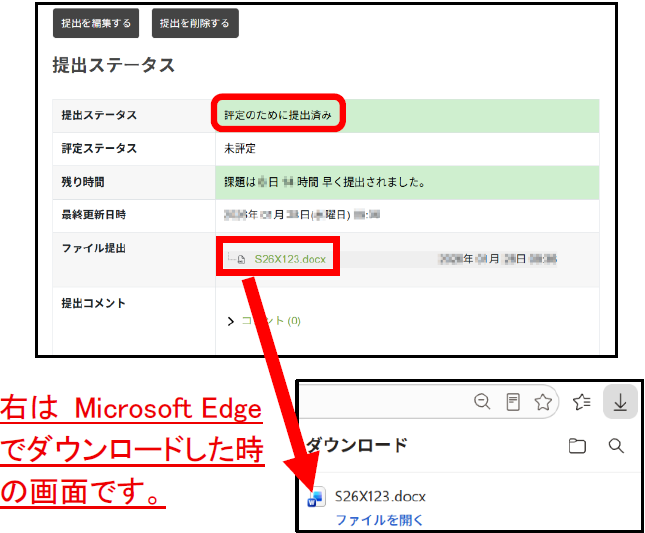Viewport: 645px width, 533px height.
Task: Click the ダウンロード panel title
Action: coord(357,445)
